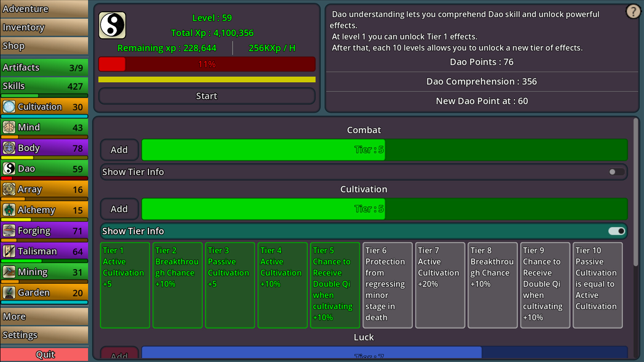
Task: Open Body via its sword icon
Action: pos(8,148)
